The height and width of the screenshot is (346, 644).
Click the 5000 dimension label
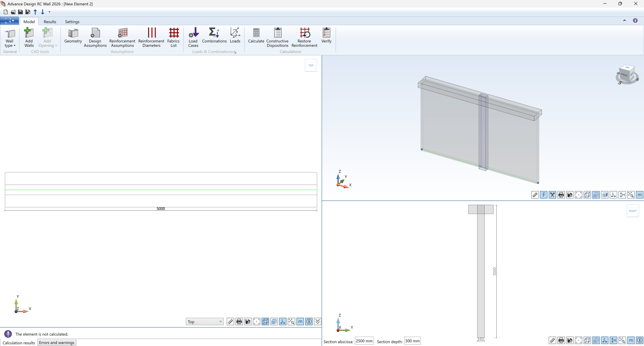161,209
